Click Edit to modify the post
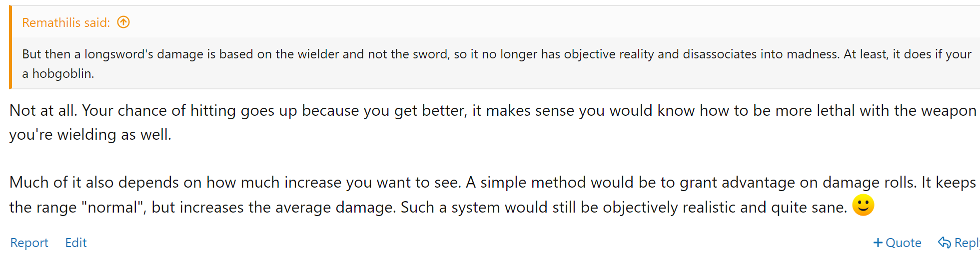Viewport: 980px width, 253px height. 76,243
